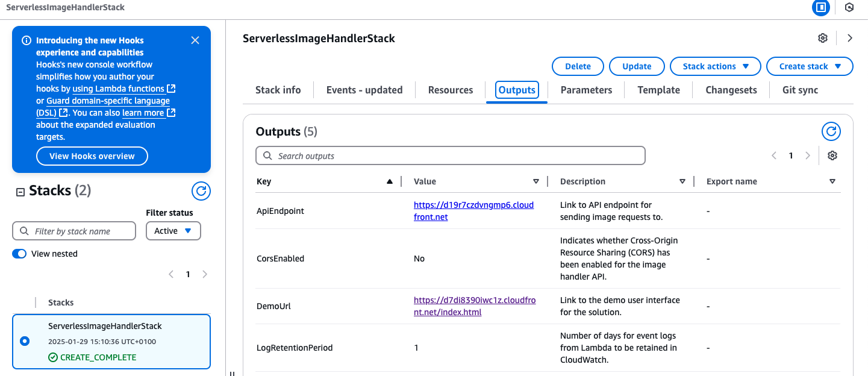Click the CREATE_COMPLETE status text

pyautogui.click(x=98, y=357)
